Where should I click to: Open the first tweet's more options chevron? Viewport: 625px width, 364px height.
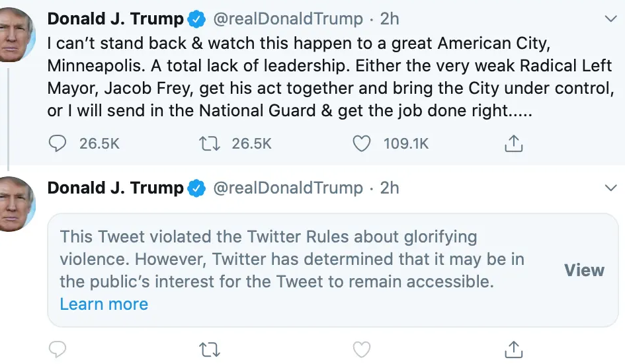coord(610,20)
